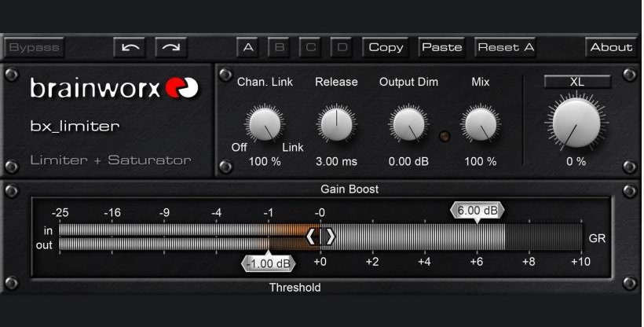Click the link arrows handle at 0 dB
This screenshot has width=644, height=327.
point(320,237)
